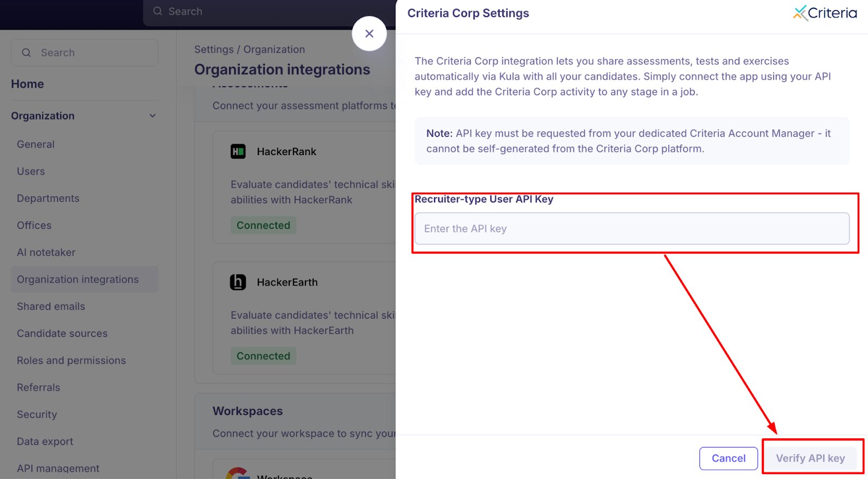Click the HackerRank Connected status badge

(x=263, y=225)
